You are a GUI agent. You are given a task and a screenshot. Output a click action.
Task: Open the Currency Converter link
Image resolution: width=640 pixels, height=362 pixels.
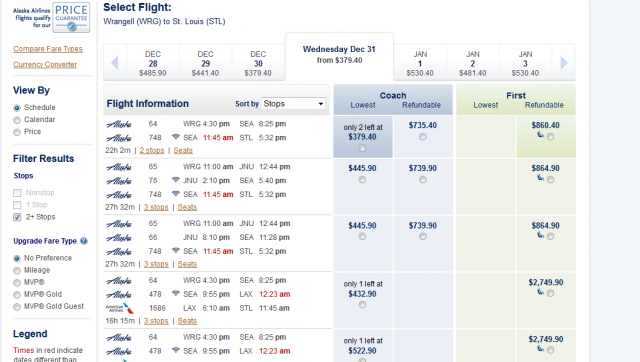[45, 64]
